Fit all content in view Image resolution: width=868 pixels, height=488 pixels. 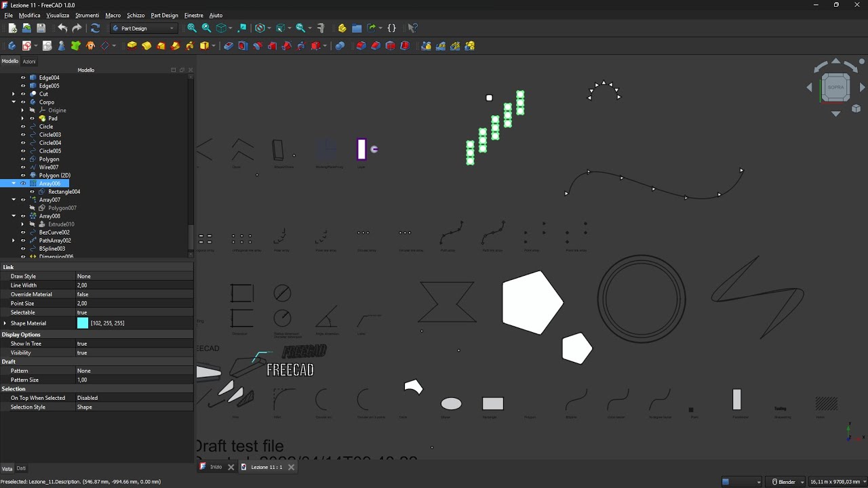click(x=192, y=28)
